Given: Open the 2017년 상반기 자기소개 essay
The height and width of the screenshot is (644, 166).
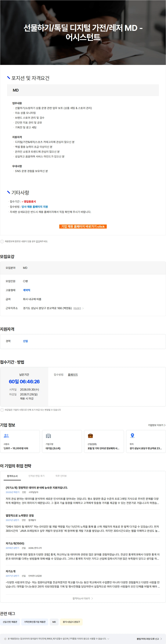Looking at the screenshot, I should pyautogui.click(x=11, y=571).
